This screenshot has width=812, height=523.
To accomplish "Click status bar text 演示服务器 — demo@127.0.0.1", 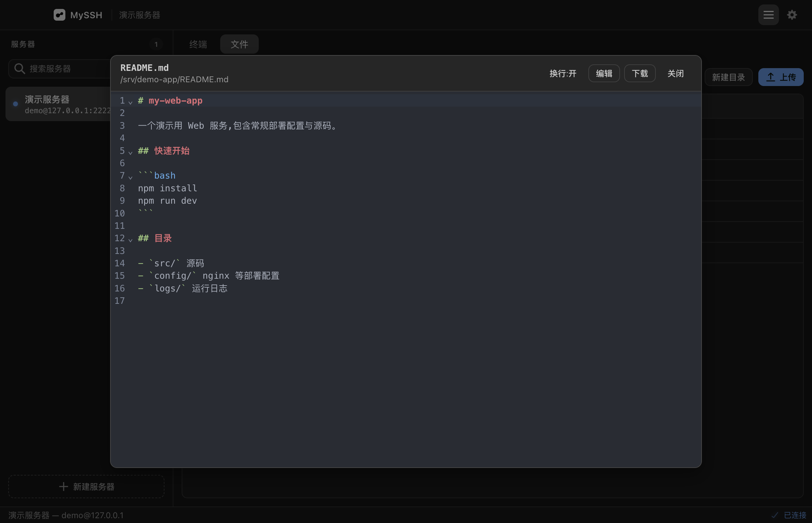I will [66, 515].
